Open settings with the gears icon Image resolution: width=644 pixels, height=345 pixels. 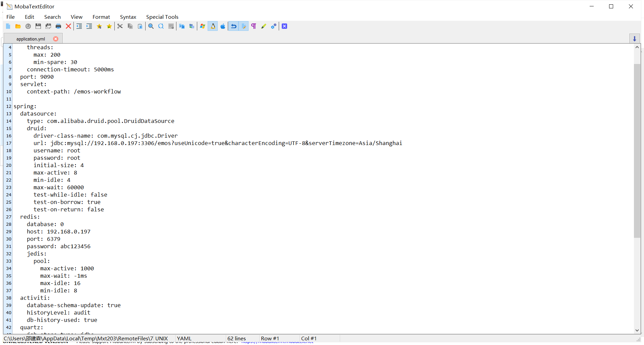click(x=274, y=26)
